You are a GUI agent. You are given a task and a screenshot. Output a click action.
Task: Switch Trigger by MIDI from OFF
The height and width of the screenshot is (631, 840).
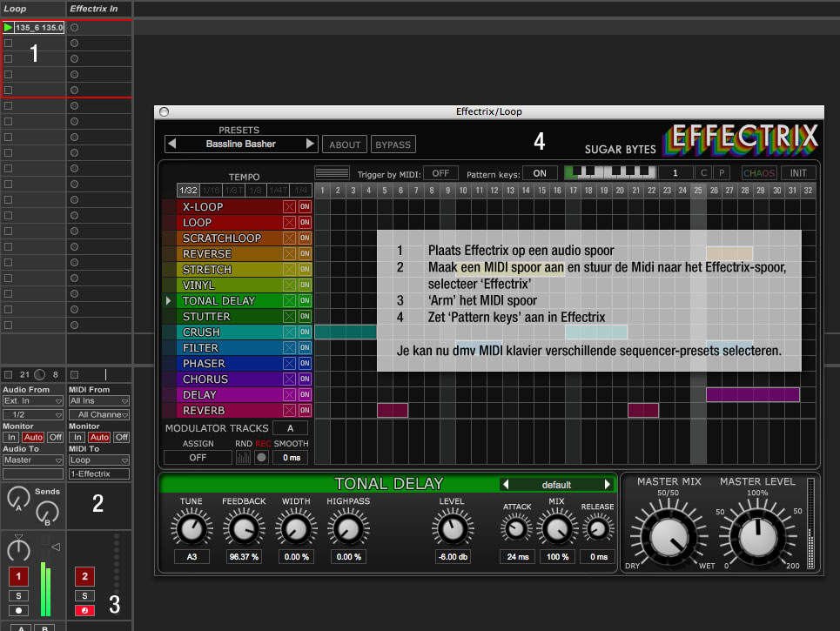[440, 173]
